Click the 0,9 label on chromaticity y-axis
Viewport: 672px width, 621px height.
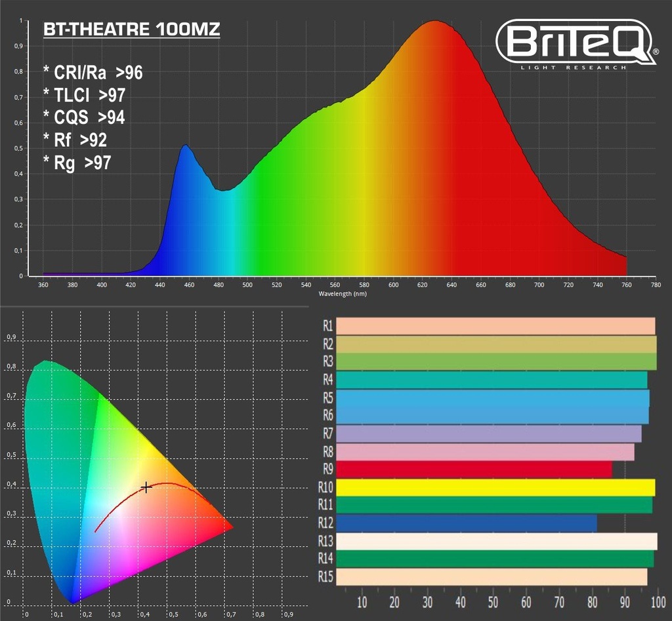point(11,338)
